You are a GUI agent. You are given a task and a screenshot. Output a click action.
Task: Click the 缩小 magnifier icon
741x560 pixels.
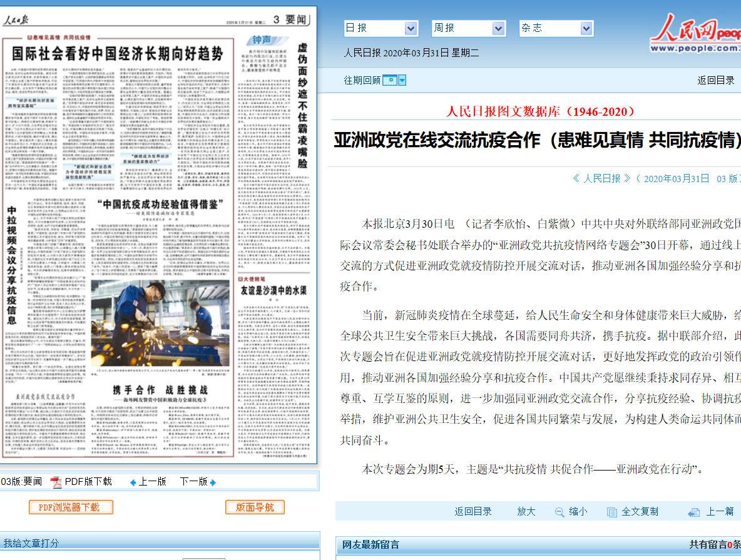560,512
